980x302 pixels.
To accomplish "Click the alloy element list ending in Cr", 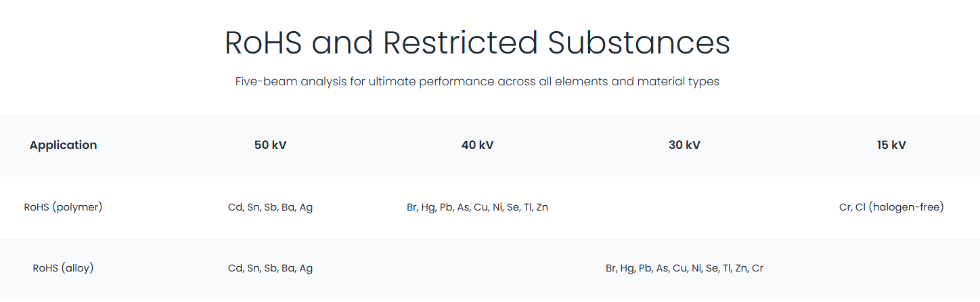I will (684, 268).
